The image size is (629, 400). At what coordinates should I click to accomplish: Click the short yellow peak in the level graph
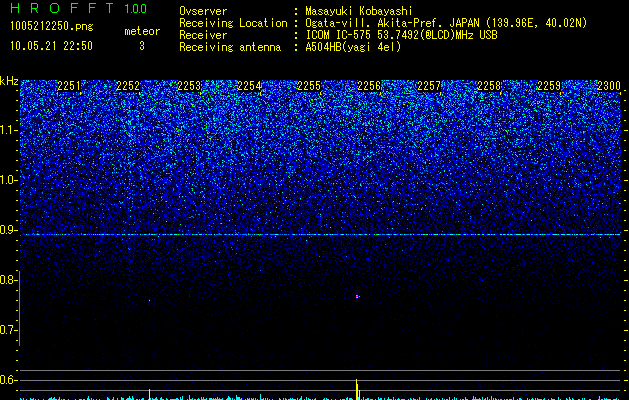coord(150,394)
